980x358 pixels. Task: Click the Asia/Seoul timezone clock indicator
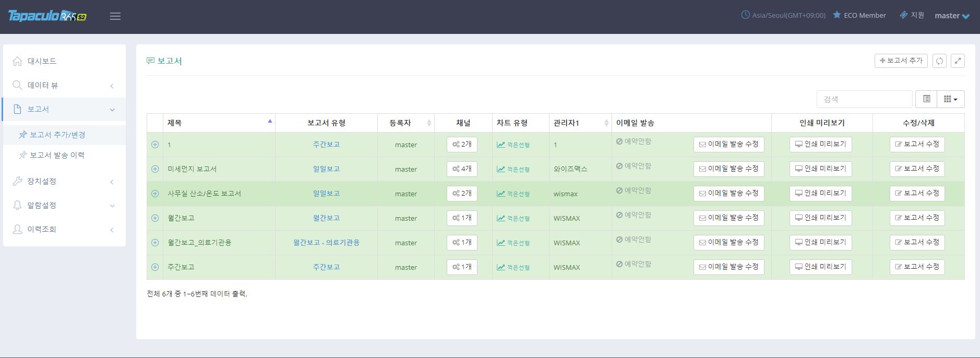(x=783, y=15)
